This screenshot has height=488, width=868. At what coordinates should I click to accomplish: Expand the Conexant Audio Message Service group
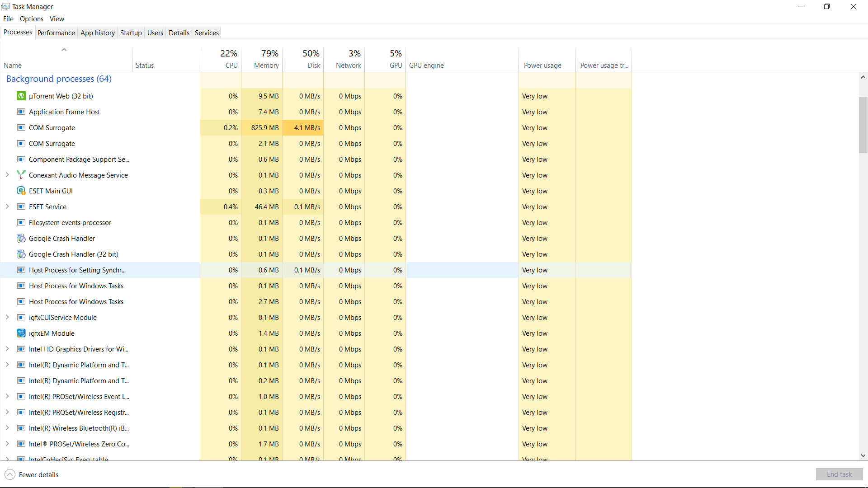coord(7,175)
